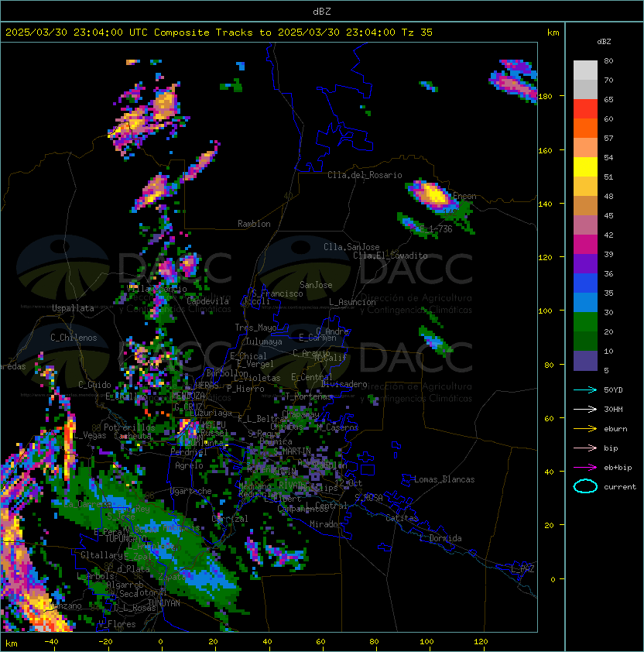
Task: Click the cyan 50YD track arrow in legend
Action: (x=585, y=390)
